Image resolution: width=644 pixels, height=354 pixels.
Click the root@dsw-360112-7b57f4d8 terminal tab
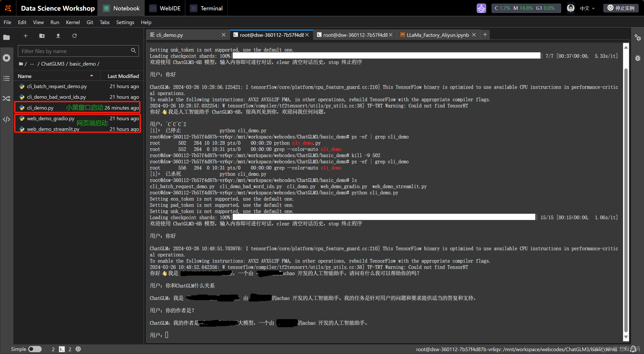coord(268,35)
